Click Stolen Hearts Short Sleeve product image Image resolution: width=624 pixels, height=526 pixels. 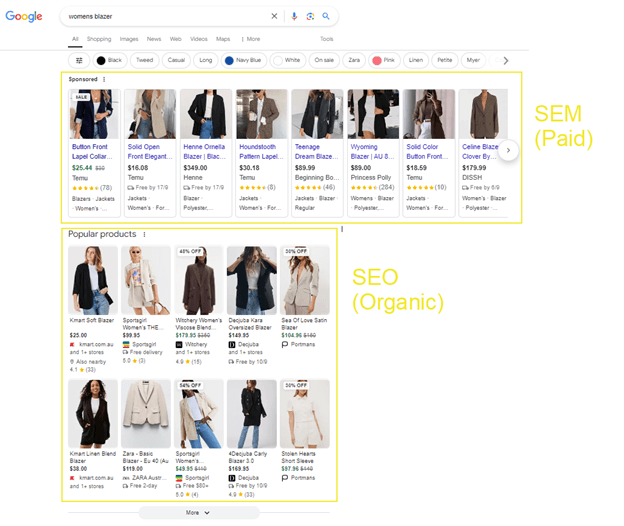304,414
